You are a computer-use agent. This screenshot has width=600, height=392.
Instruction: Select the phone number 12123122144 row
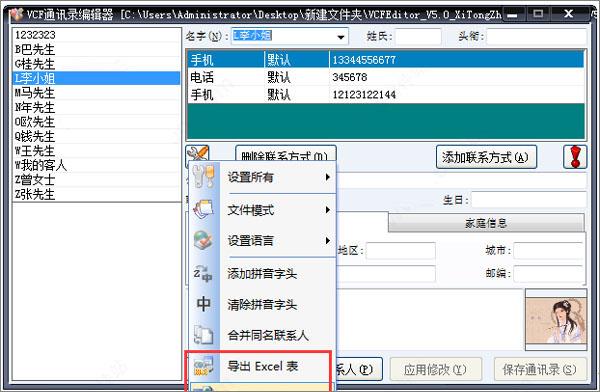coord(386,95)
